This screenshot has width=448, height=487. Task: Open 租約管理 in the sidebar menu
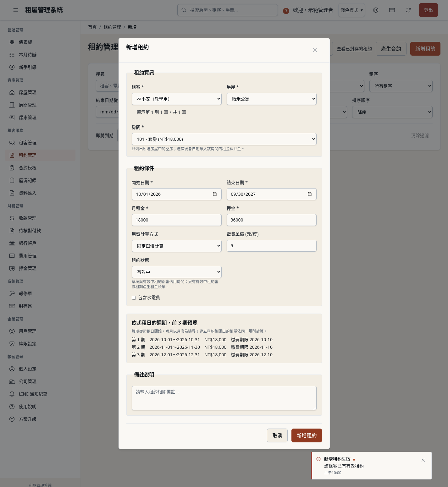click(40, 155)
